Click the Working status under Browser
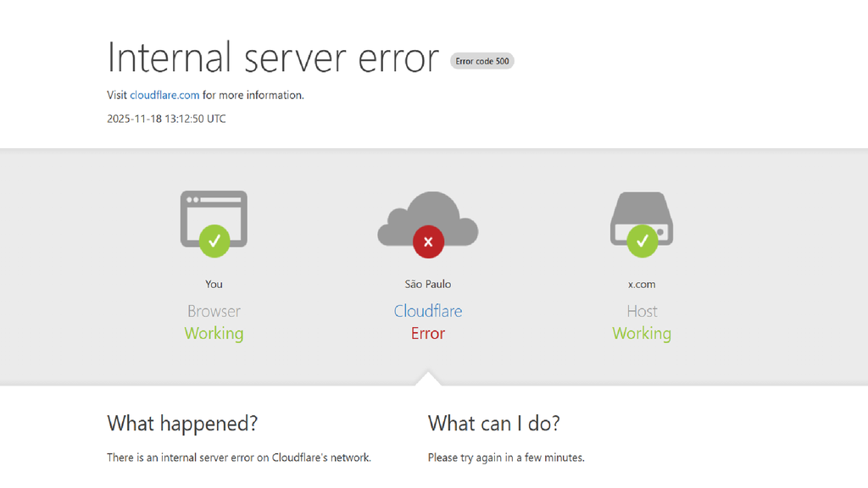Image resolution: width=868 pixels, height=488 pixels. pos(214,333)
